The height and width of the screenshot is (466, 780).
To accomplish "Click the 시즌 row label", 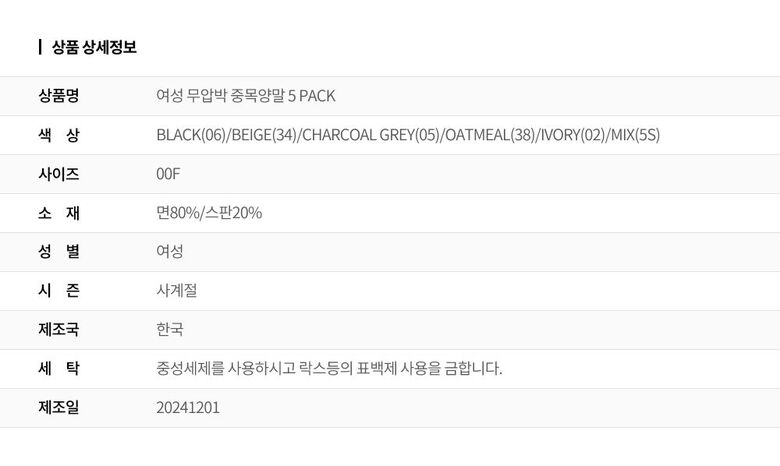I will tap(59, 290).
